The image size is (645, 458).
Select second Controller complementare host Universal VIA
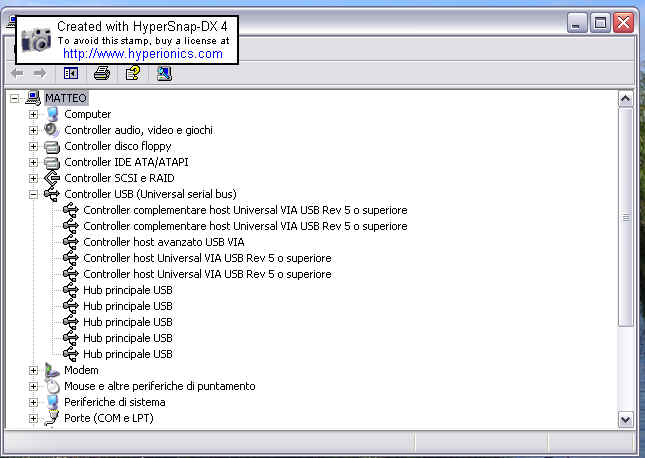[245, 226]
